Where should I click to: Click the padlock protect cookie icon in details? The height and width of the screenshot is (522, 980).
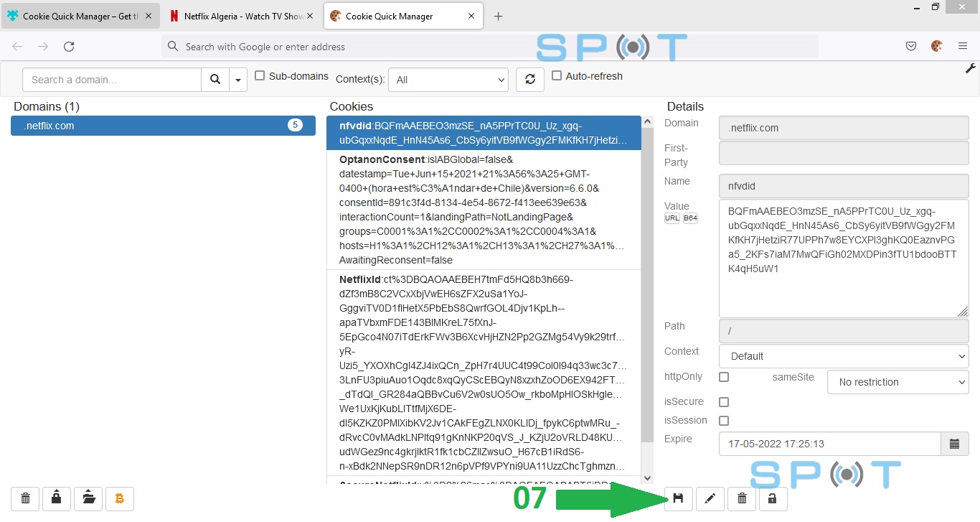(x=773, y=498)
